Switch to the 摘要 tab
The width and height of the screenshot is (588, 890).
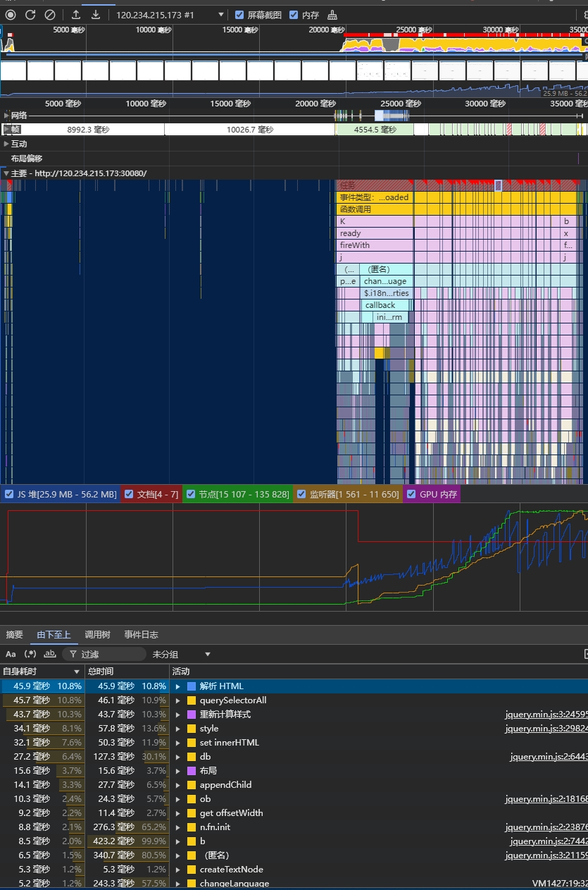tap(15, 634)
